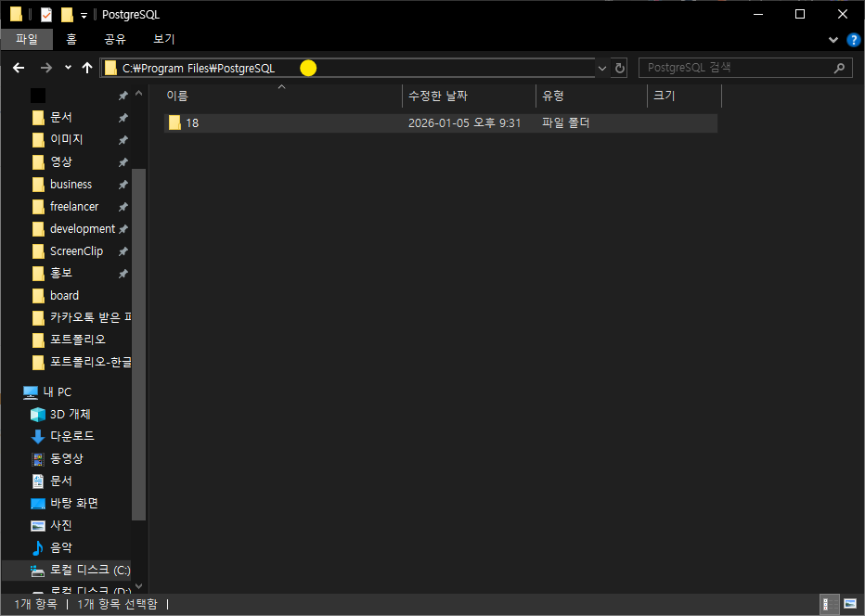Click the search magnifier icon

[x=839, y=68]
